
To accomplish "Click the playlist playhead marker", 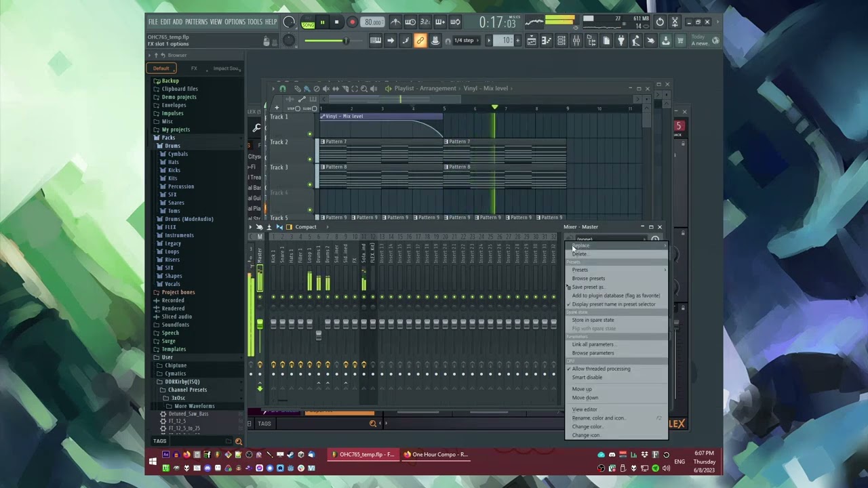I will click(494, 108).
